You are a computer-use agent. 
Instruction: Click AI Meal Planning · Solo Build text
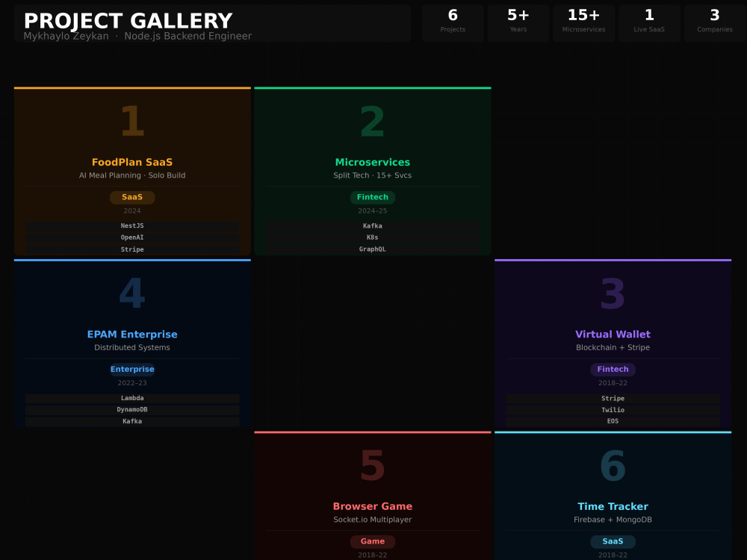click(132, 175)
